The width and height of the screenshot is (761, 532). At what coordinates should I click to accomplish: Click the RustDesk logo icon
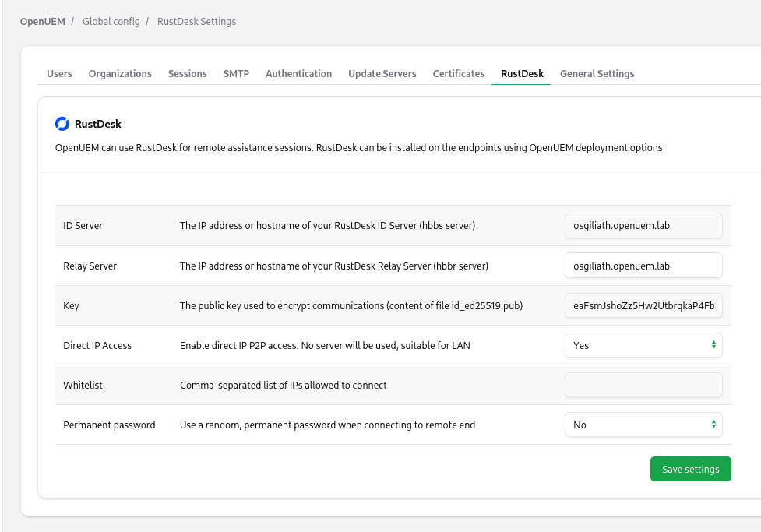pos(62,124)
